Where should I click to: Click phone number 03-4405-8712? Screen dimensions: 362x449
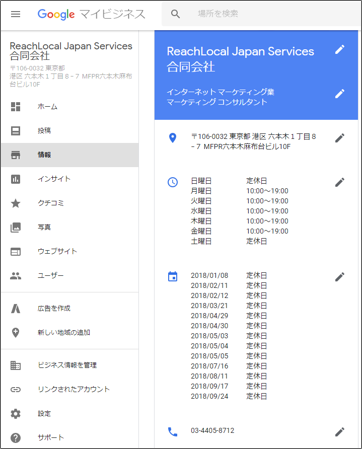tap(212, 431)
